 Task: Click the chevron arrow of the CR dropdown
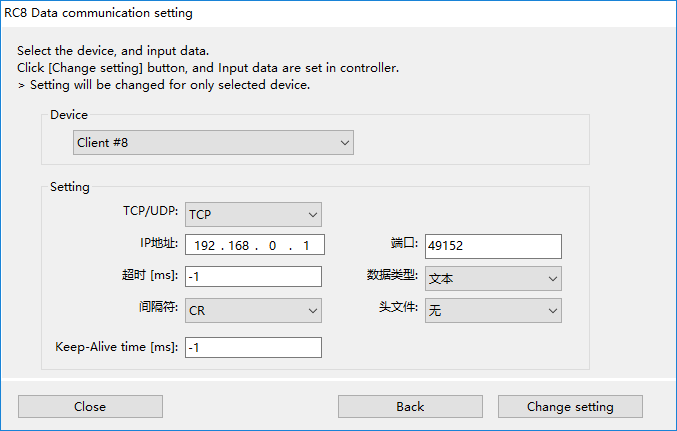coord(313,311)
